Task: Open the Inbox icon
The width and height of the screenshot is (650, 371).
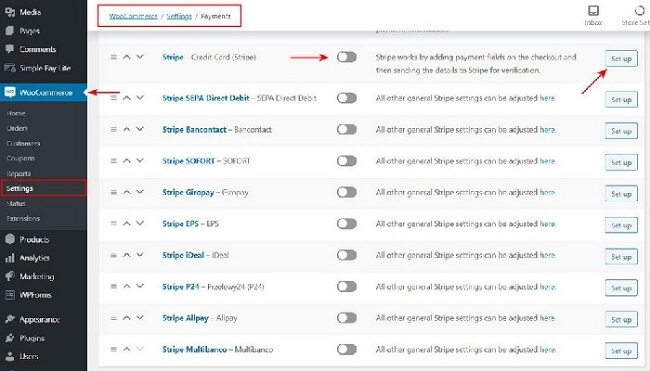Action: [594, 10]
